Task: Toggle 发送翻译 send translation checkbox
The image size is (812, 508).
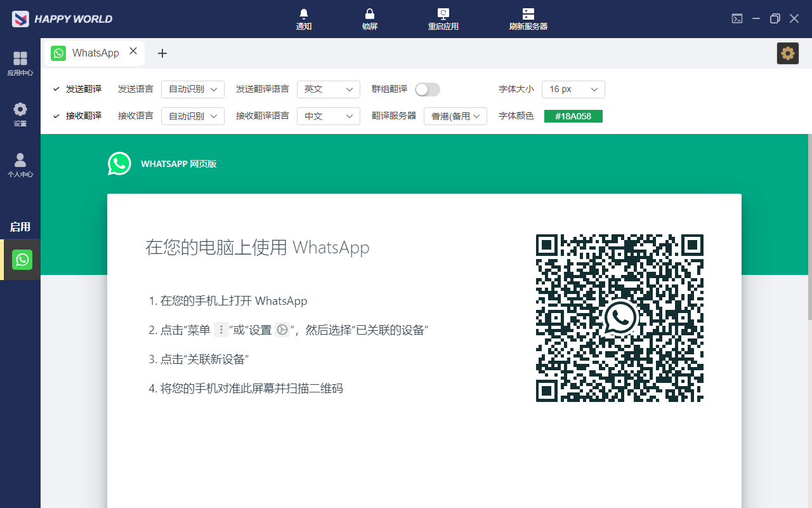Action: click(x=56, y=90)
